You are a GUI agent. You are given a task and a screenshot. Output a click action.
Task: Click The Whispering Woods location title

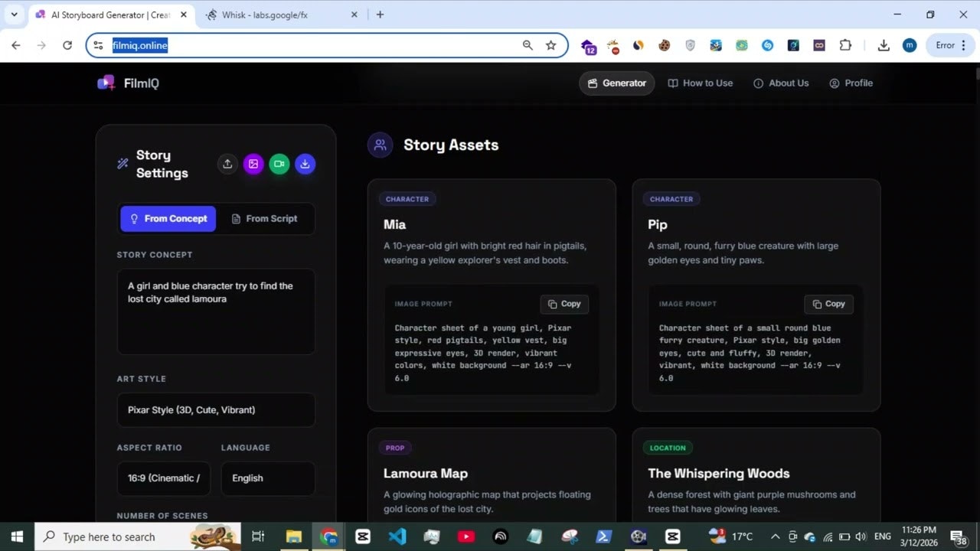click(719, 473)
